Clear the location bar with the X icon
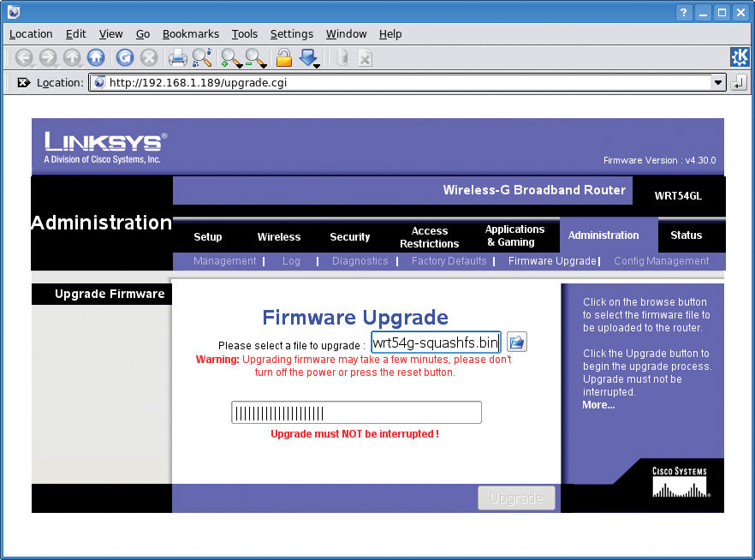Image resolution: width=755 pixels, height=560 pixels. 24,83
